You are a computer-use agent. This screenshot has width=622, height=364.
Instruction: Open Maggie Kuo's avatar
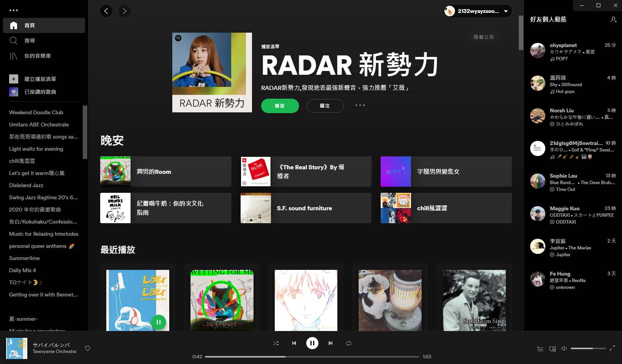click(538, 214)
